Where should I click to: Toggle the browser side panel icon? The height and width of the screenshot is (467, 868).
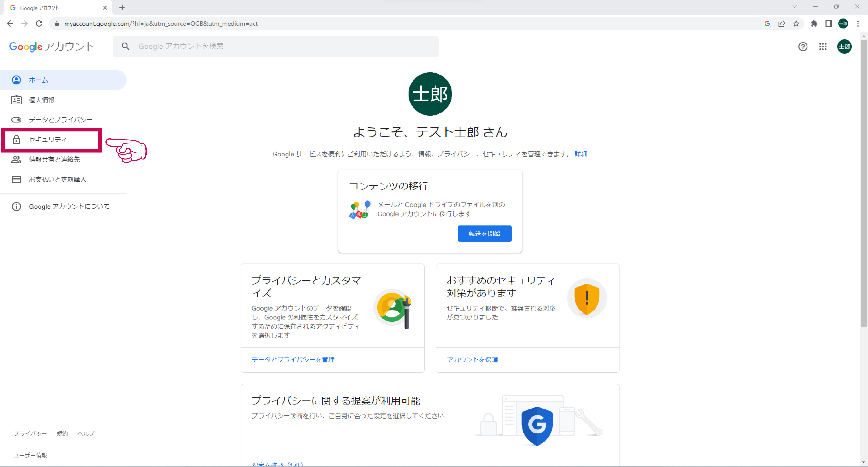click(x=828, y=24)
